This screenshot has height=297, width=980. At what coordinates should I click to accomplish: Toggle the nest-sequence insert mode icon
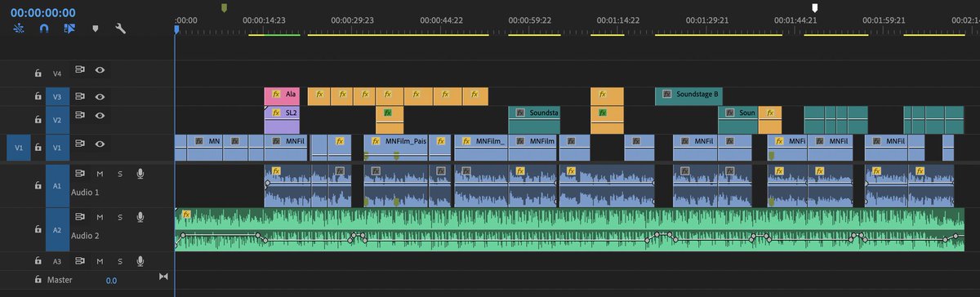click(20, 29)
